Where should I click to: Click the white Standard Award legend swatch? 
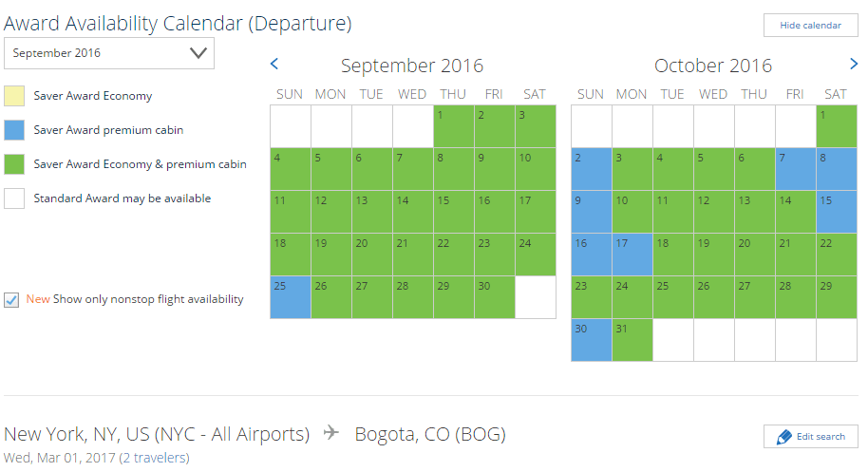pos(14,198)
